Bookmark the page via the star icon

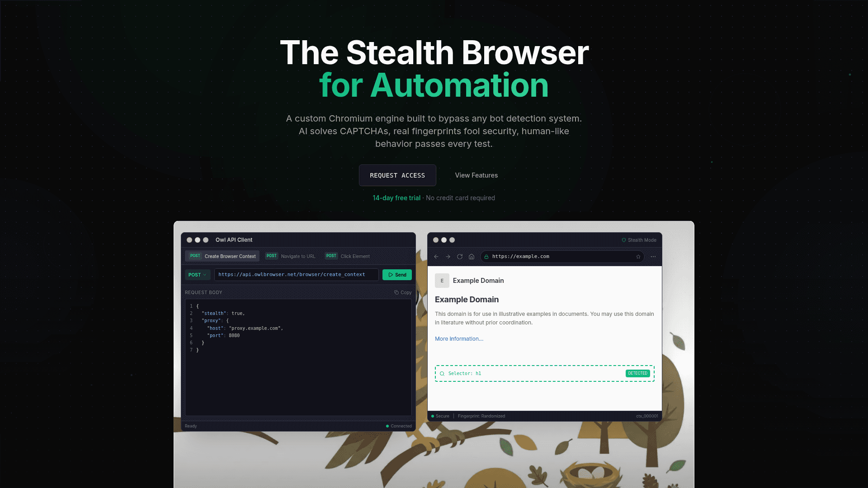tap(637, 256)
